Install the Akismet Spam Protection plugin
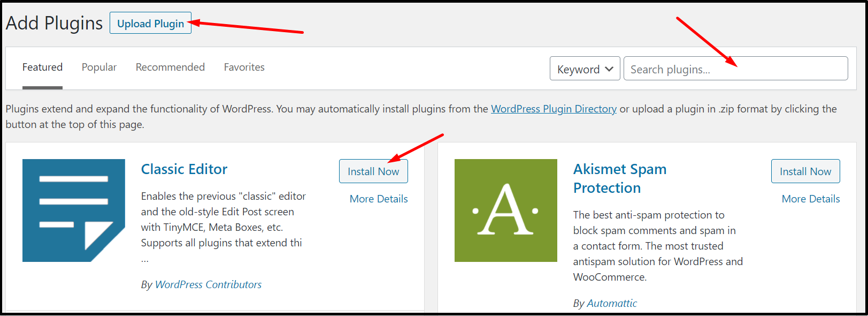 805,171
